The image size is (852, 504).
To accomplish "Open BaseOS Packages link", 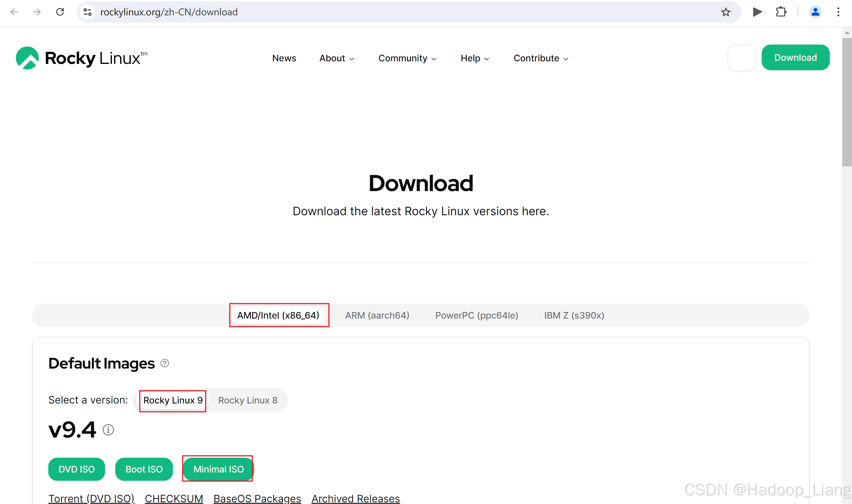I will 257,499.
